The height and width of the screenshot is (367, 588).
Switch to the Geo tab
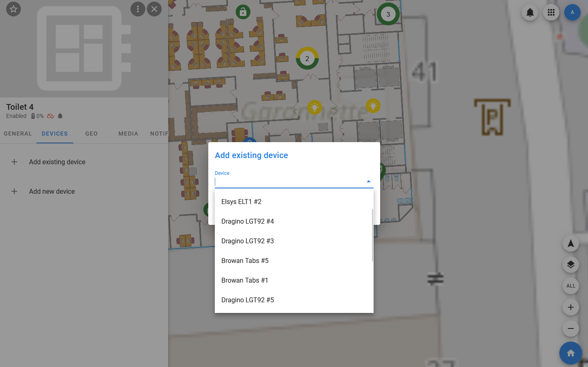tap(91, 134)
